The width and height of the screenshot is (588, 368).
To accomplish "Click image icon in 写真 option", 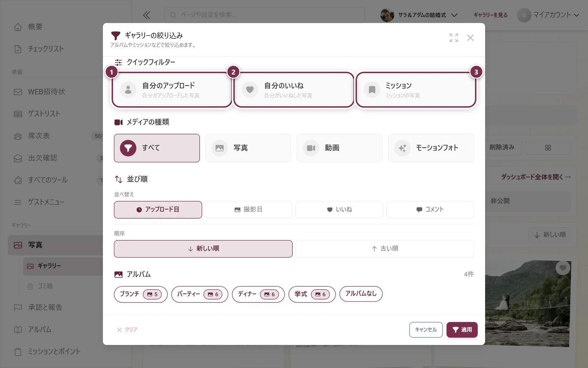I will pos(220,148).
